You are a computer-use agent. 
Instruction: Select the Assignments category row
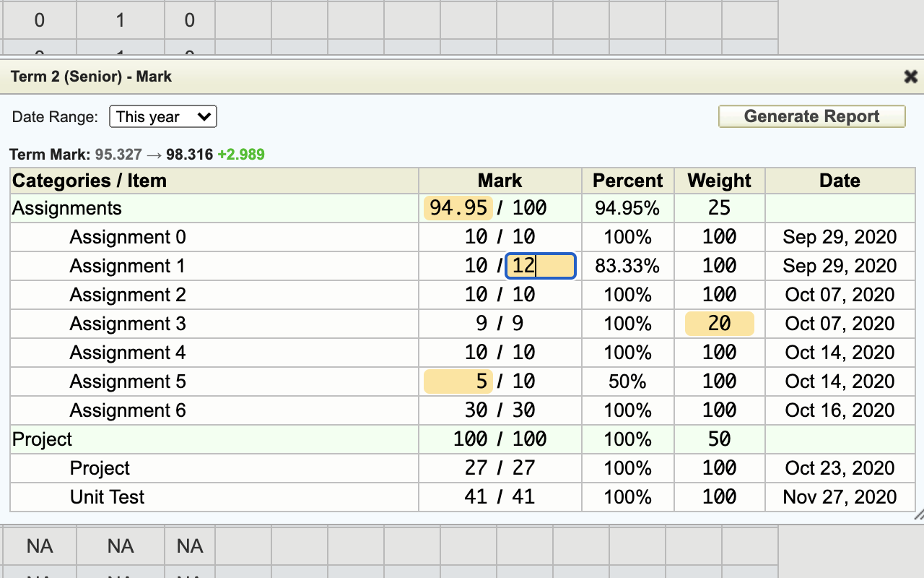(x=67, y=208)
